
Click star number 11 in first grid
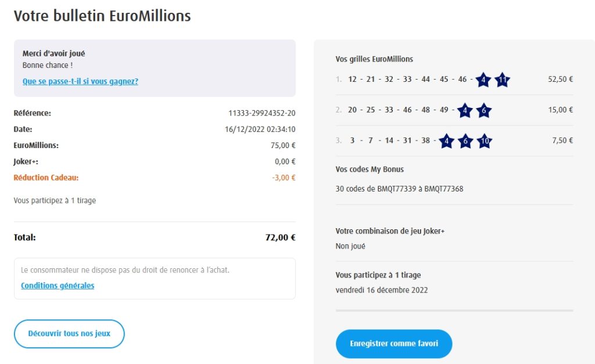click(x=503, y=80)
